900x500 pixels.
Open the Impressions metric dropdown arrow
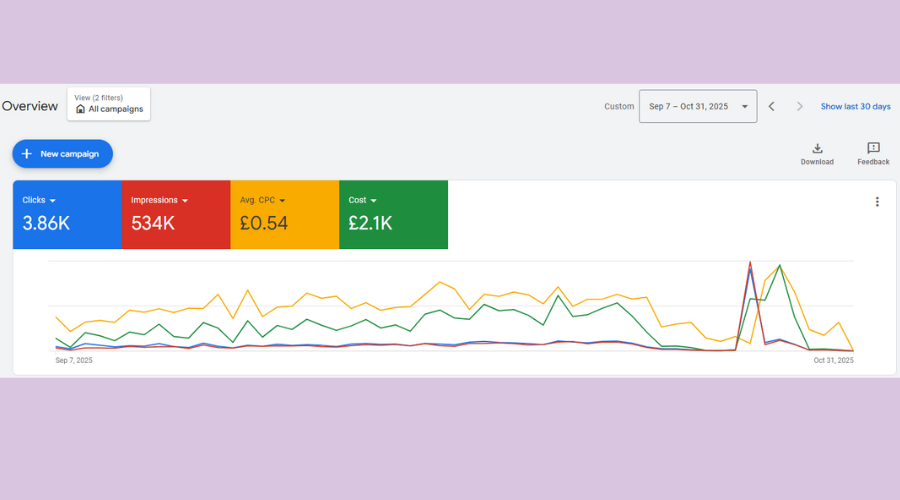pyautogui.click(x=185, y=200)
